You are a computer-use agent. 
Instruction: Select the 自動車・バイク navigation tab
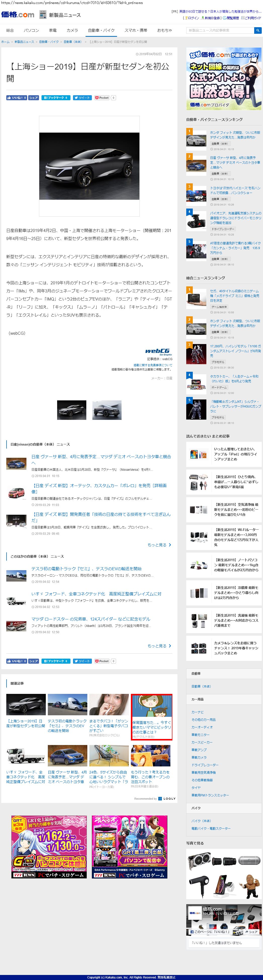[x=101, y=30]
